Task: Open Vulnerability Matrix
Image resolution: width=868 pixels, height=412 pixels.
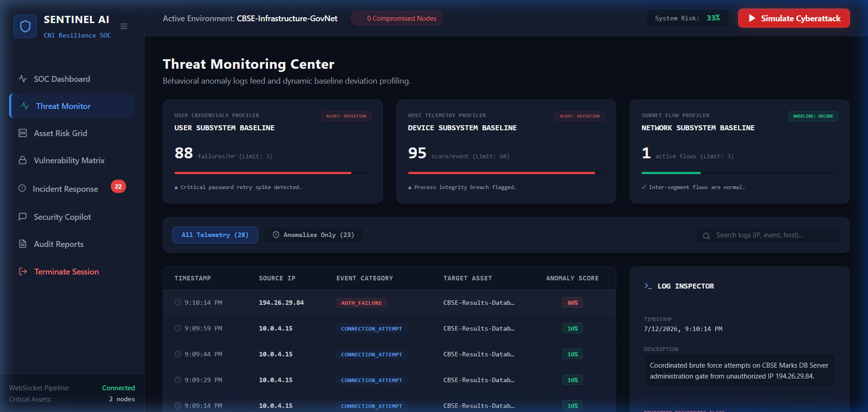Action: (72, 160)
